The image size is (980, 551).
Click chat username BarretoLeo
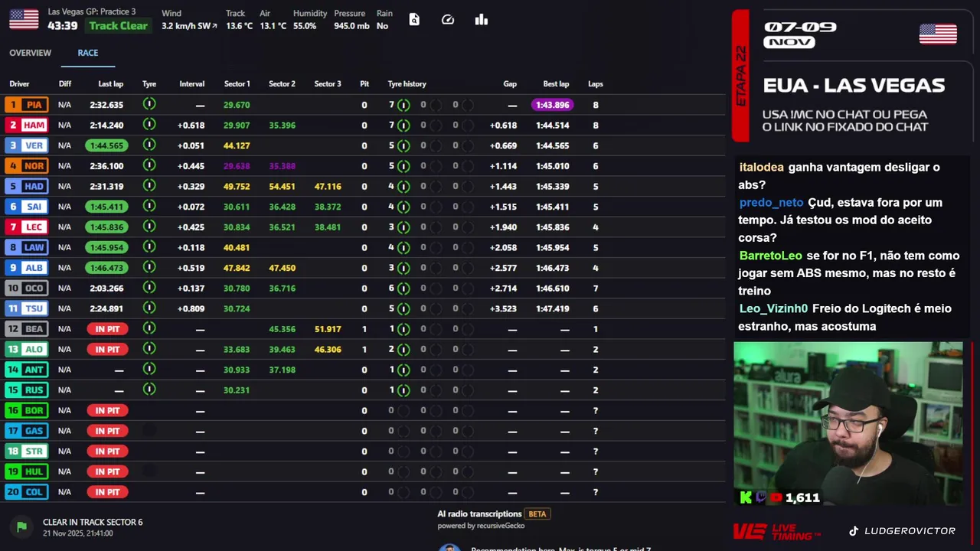coord(771,256)
